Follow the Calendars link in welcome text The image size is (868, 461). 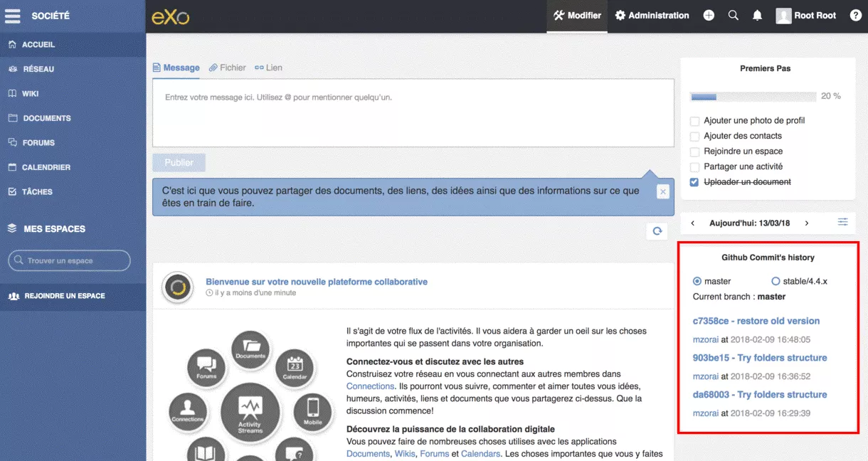pos(481,454)
